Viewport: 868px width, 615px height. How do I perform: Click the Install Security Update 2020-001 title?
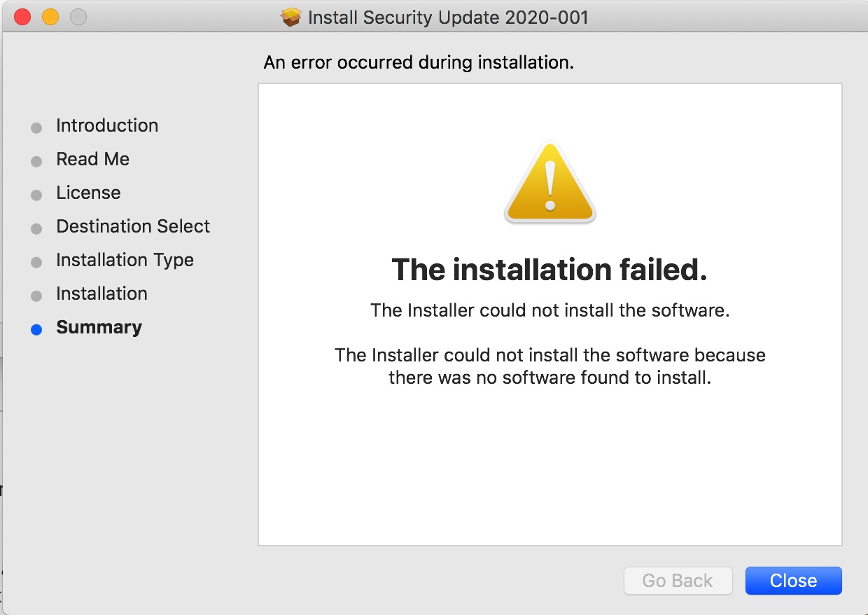point(448,17)
